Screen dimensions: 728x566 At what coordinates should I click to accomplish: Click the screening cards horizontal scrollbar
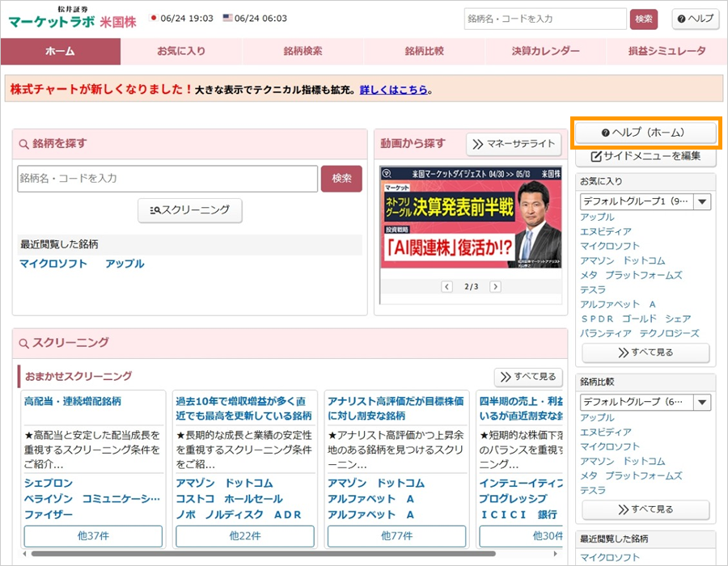(263, 554)
